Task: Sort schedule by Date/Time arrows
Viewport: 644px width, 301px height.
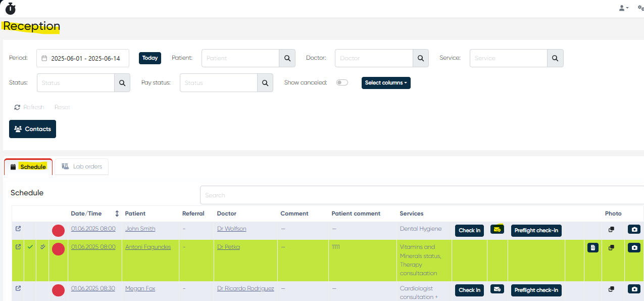Action: [x=117, y=213]
